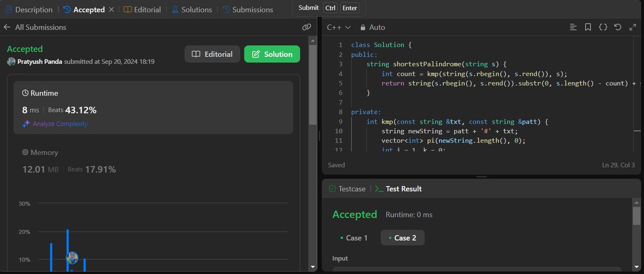The width and height of the screenshot is (644, 274).
Task: Click line number 9 in the gutter
Action: [340, 121]
